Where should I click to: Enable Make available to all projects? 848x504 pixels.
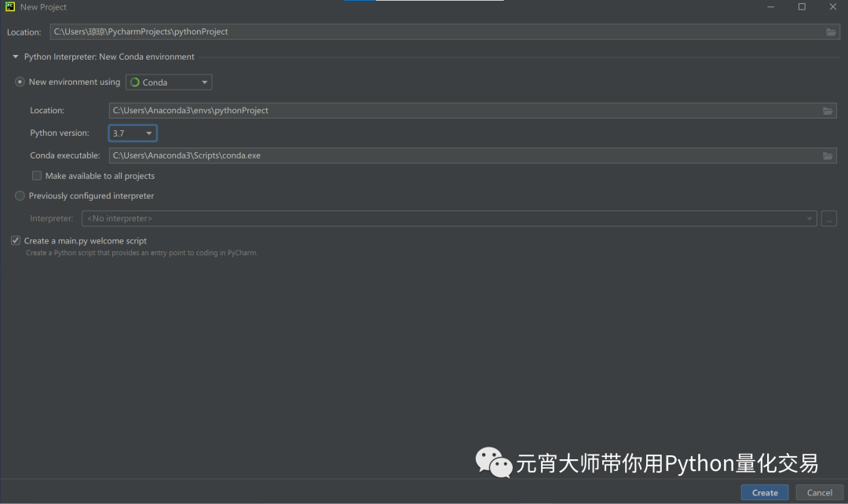(37, 176)
